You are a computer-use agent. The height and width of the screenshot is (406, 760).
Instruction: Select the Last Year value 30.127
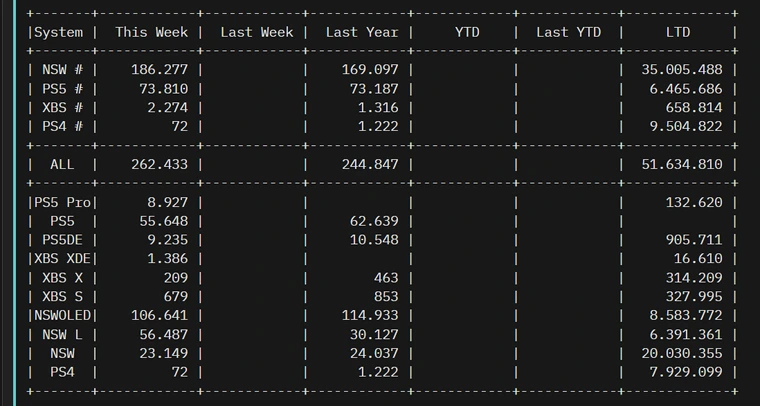pos(374,335)
